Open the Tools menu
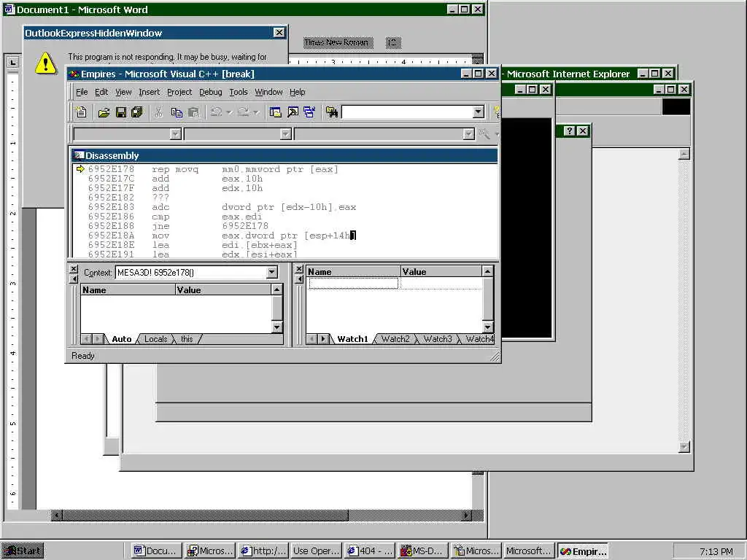This screenshot has width=747, height=560. pos(239,92)
